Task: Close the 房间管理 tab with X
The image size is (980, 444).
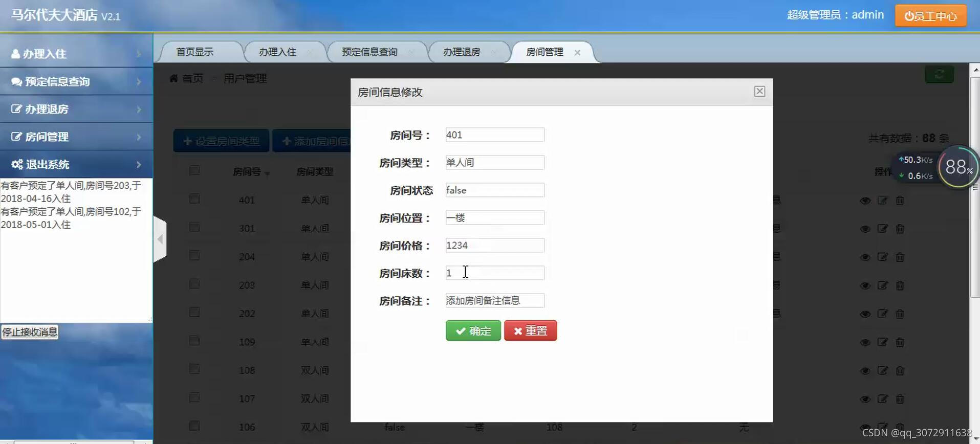Action: click(x=577, y=52)
